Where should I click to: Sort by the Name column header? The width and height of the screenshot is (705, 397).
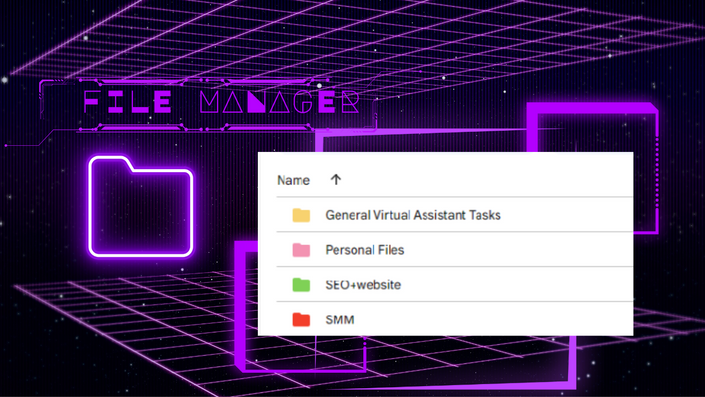(293, 180)
